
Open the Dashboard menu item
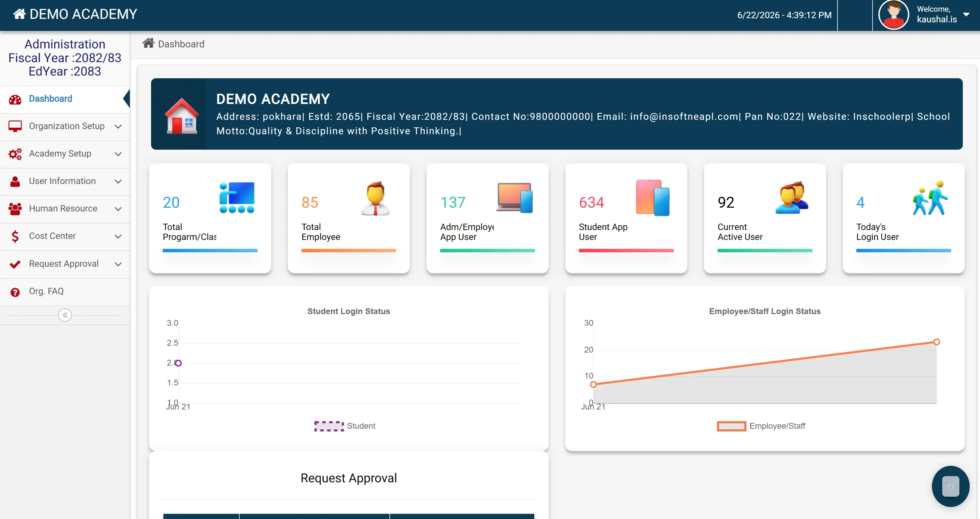pos(65,99)
